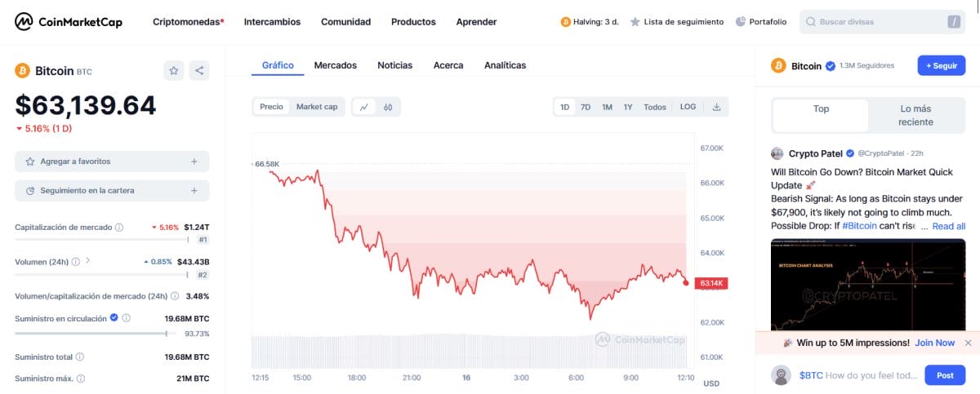Click the plus icon on Agregar a favoritos
Viewport: 980px width, 394px height.
pos(194,162)
